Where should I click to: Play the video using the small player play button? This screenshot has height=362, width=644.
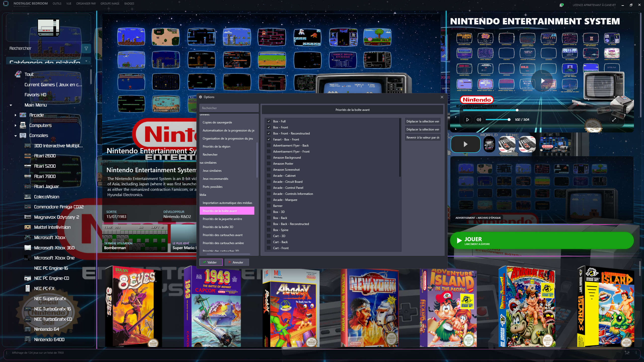tap(468, 120)
